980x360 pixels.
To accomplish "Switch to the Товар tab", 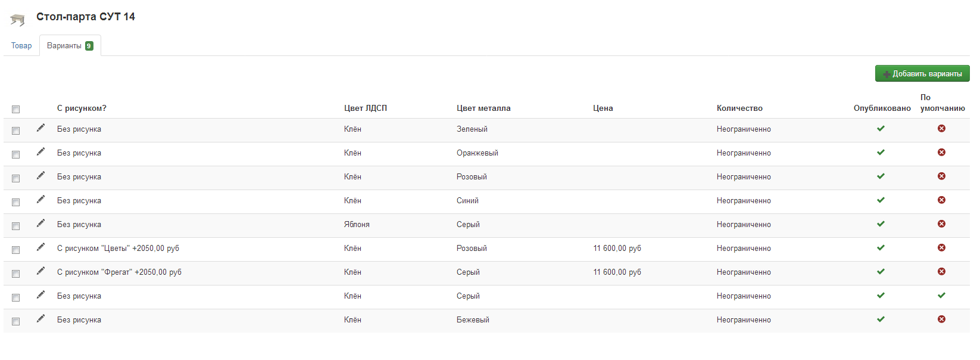I will tap(21, 46).
